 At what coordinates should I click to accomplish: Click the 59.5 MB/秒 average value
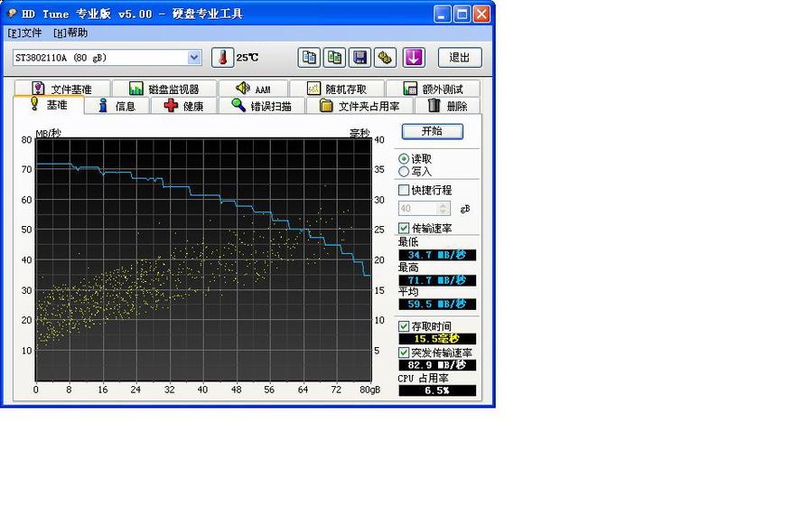[x=437, y=305]
